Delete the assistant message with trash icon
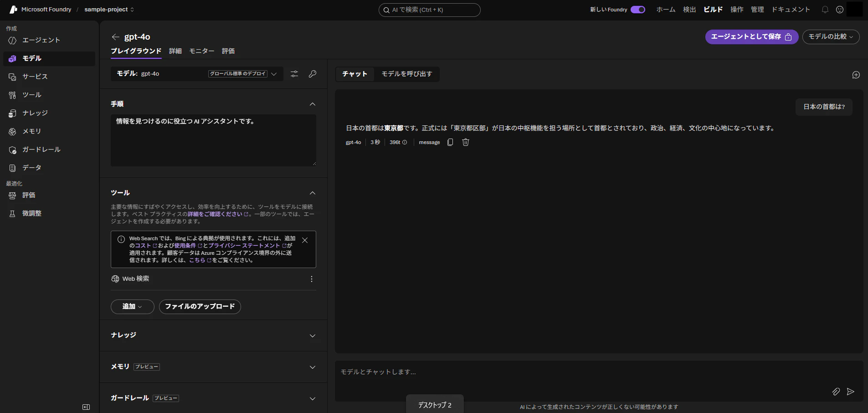Viewport: 868px width, 413px height. [466, 142]
